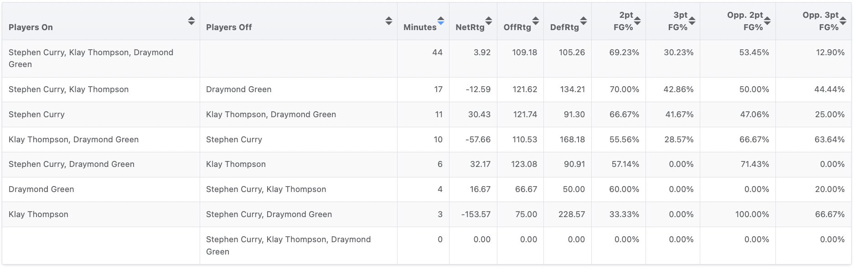This screenshot has width=868, height=270.
Task: Click the 3pt FG% value 30.23%
Action: (679, 52)
